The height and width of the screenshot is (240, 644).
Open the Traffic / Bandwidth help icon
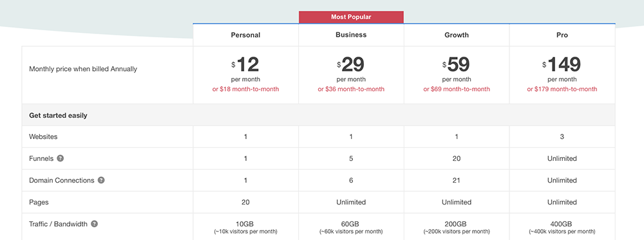tap(95, 224)
